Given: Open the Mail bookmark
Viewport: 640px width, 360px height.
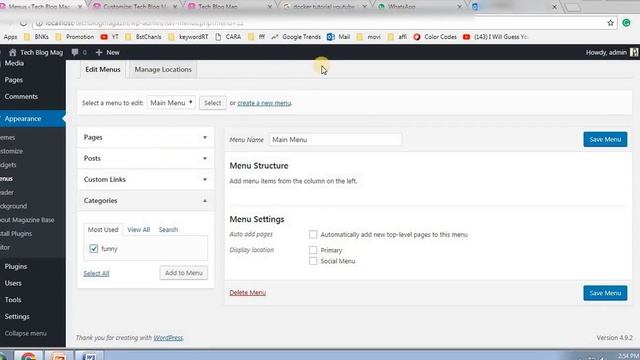Looking at the screenshot, I should tap(338, 37).
